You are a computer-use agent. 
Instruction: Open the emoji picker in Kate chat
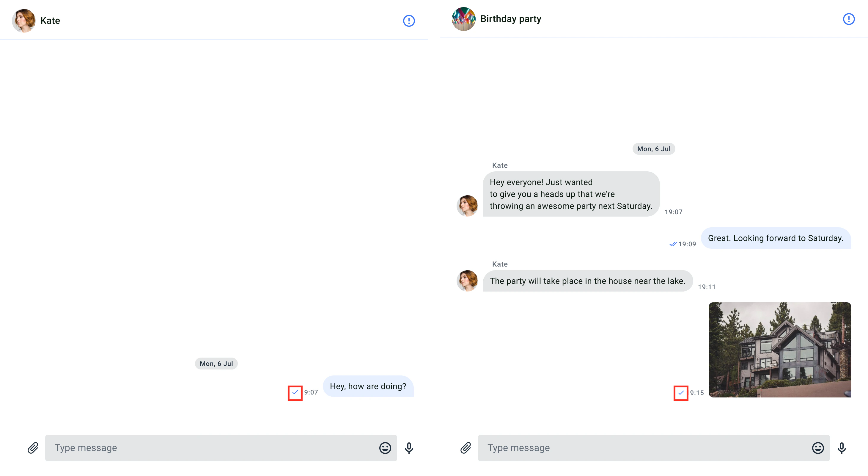click(x=385, y=448)
